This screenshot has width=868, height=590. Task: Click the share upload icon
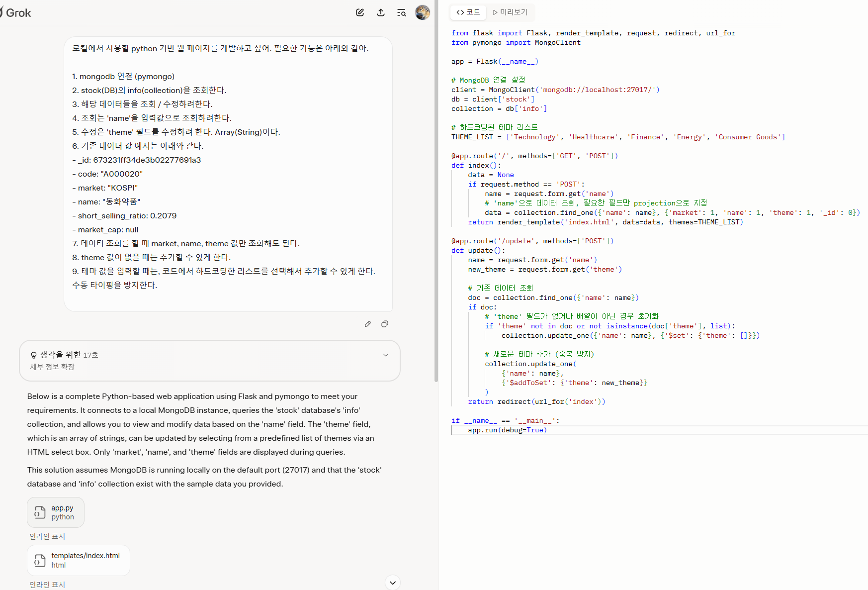tap(381, 12)
